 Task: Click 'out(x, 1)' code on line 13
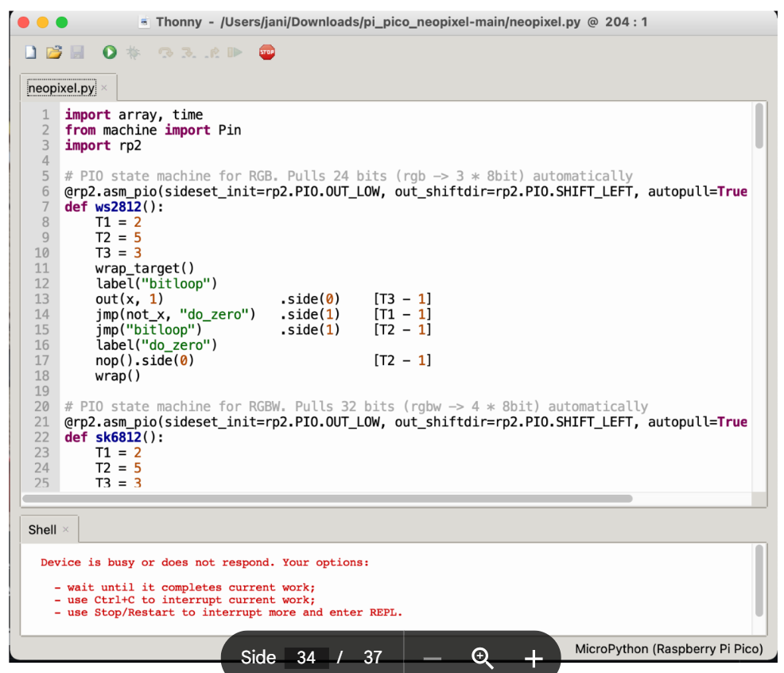tap(130, 299)
